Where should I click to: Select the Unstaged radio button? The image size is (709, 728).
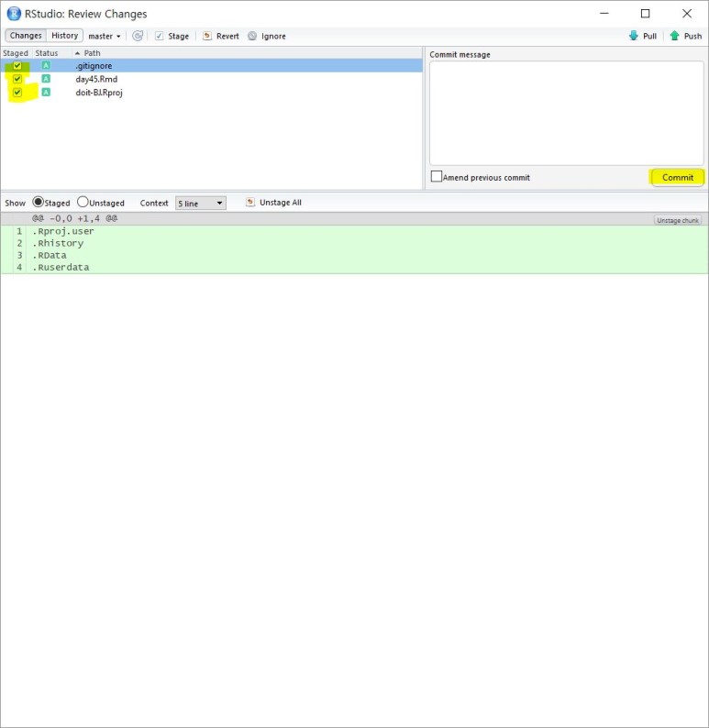(83, 202)
